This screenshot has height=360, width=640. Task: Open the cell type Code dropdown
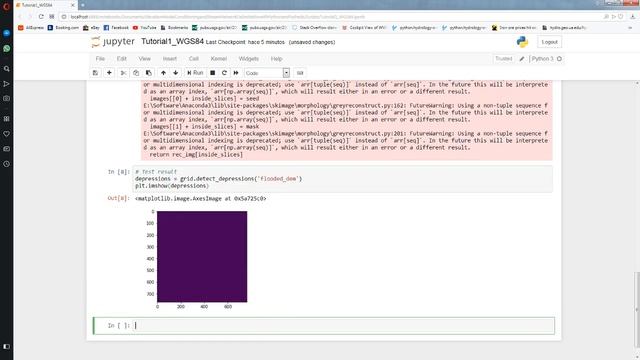267,73
